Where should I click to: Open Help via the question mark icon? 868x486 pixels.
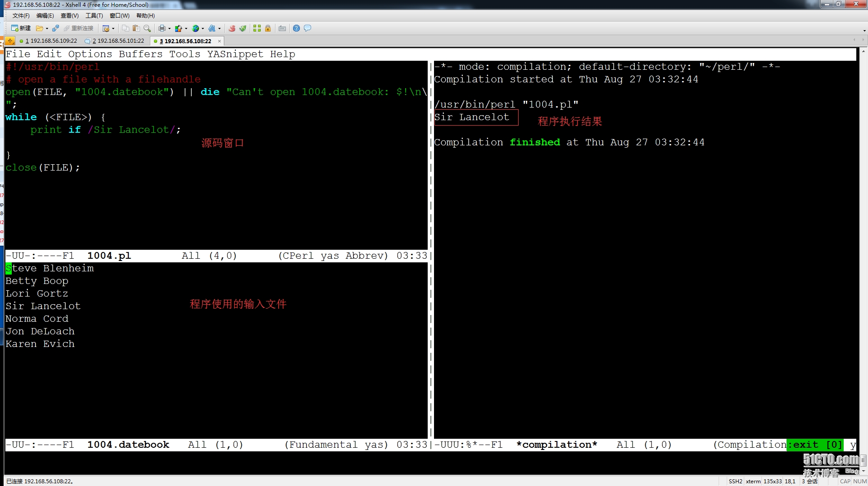(297, 28)
